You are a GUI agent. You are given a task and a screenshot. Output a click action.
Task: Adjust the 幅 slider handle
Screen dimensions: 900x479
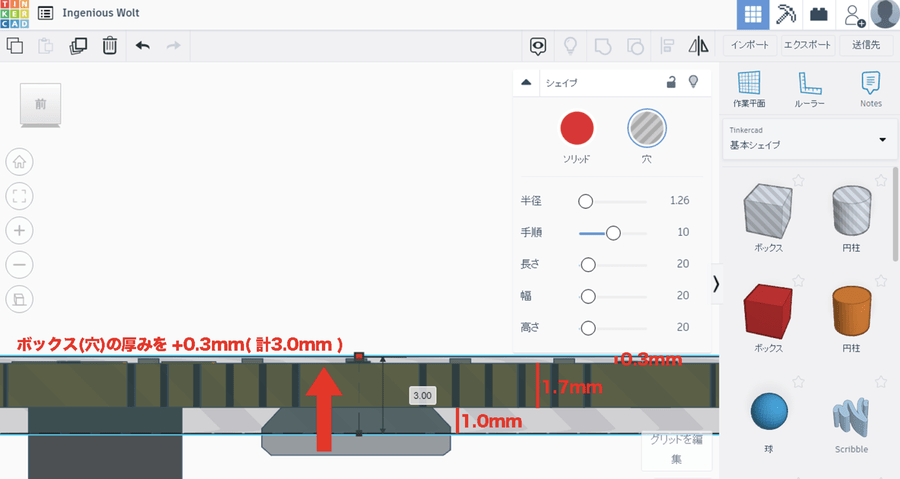click(x=588, y=296)
